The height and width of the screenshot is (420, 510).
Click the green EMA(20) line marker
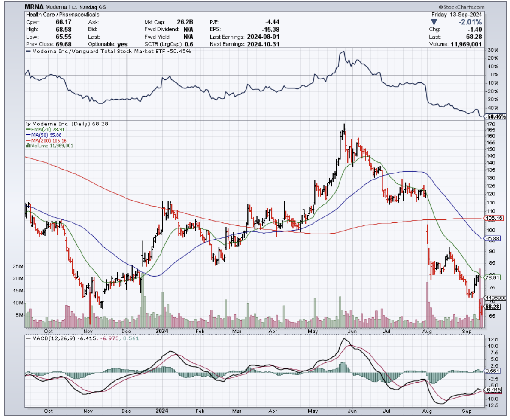[x=27, y=129]
